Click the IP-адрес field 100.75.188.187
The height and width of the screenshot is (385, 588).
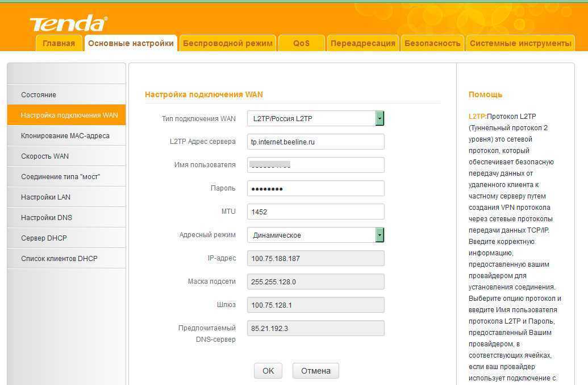pos(316,258)
